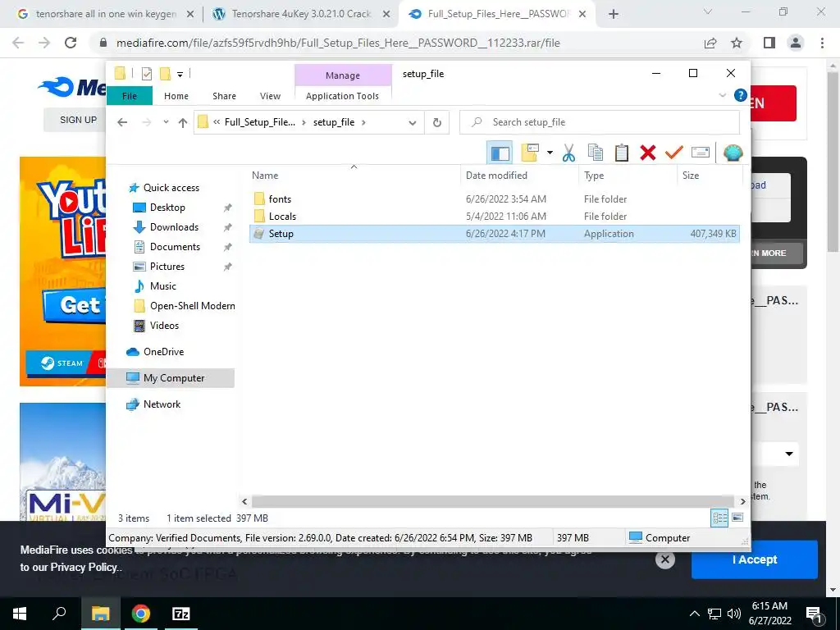Open Documents in navigation pane
Viewport: 840px width, 630px height.
pyautogui.click(x=175, y=247)
